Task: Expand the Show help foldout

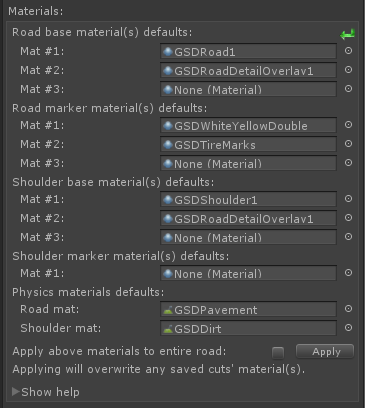Action: coord(16,391)
